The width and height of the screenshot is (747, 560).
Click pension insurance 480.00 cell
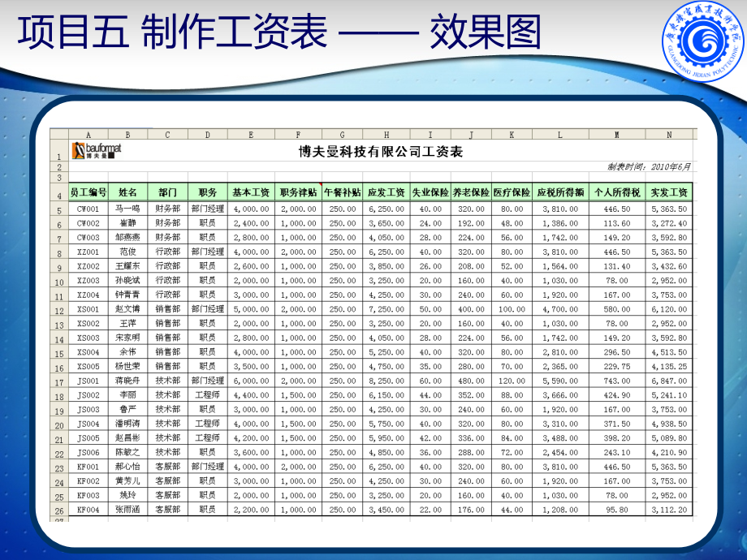tap(471, 381)
